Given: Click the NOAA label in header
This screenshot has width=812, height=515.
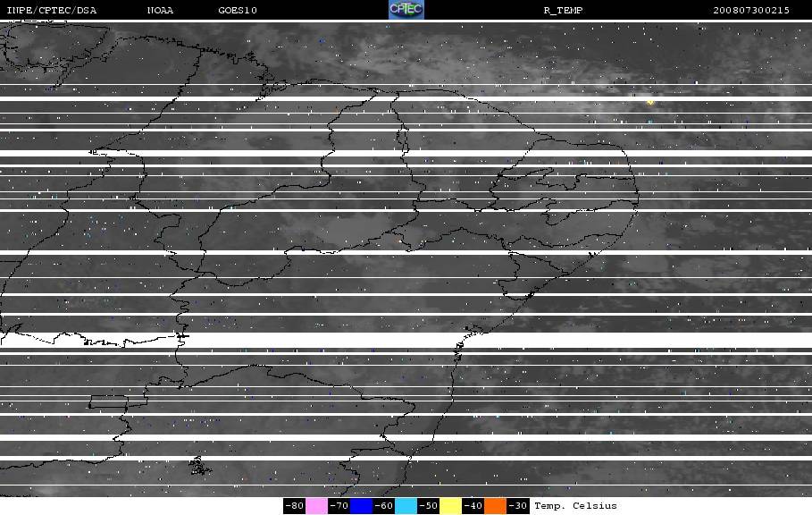Looking at the screenshot, I should tap(160, 11).
